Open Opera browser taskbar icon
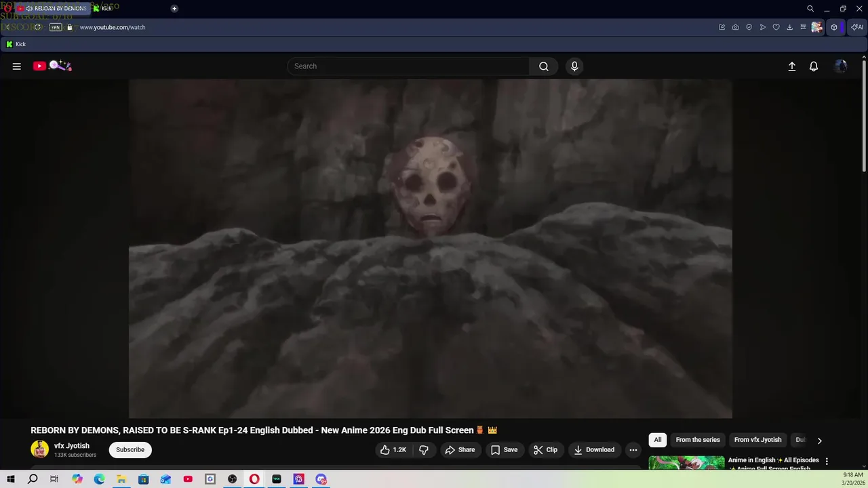Screen dimensions: 868x488 pyautogui.click(x=254, y=479)
